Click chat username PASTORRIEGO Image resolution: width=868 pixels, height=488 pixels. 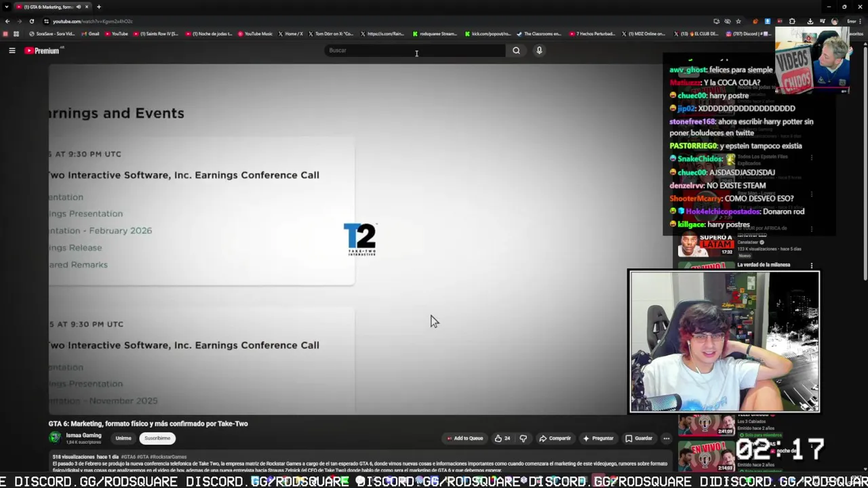[693, 146]
